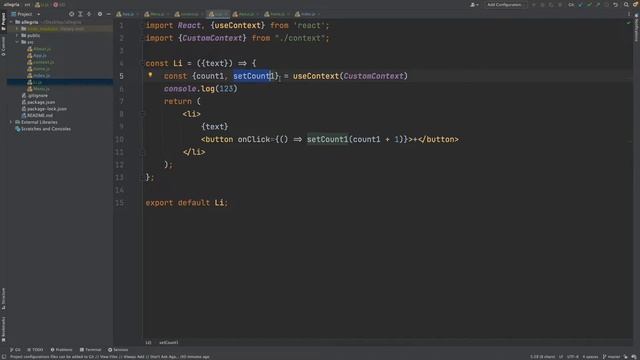The width and height of the screenshot is (640, 360).
Task: Click the Git rollback undo arrow icon
Action: [615, 4]
